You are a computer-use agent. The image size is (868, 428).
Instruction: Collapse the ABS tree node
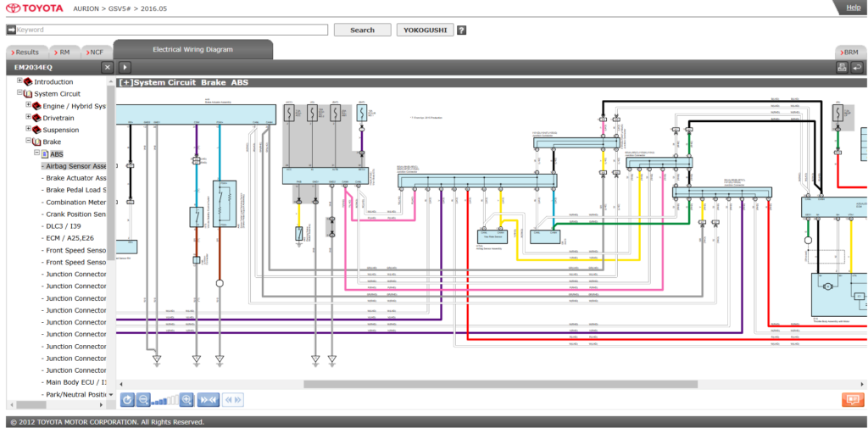(x=37, y=153)
